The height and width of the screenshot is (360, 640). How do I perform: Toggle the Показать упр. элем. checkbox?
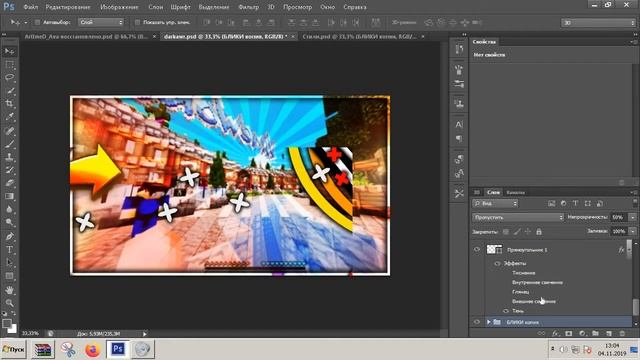coord(137,22)
